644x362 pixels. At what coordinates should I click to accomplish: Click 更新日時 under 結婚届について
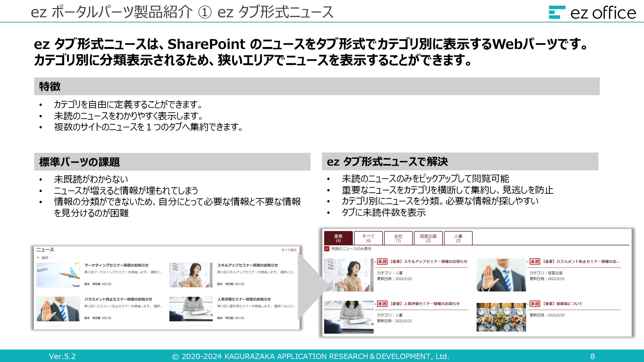547,315
